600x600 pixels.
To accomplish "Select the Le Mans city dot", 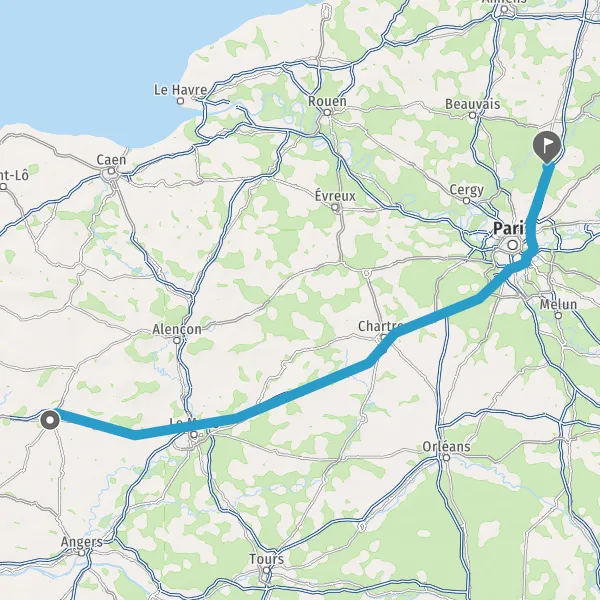I will coord(194,435).
